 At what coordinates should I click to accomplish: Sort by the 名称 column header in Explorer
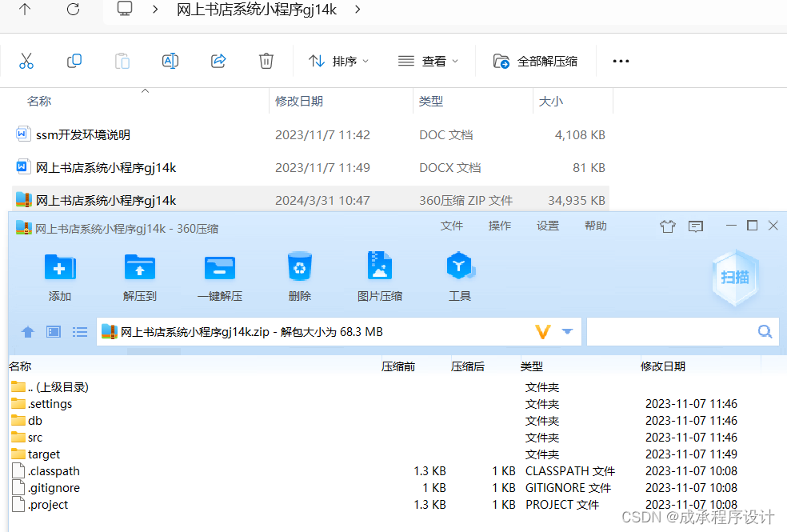pyautogui.click(x=39, y=101)
